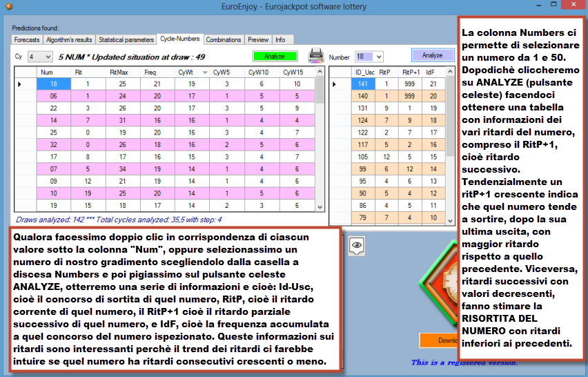Click left table scrollbar down arrow
Image resolution: width=588 pixels, height=377 pixels.
pos(320,207)
